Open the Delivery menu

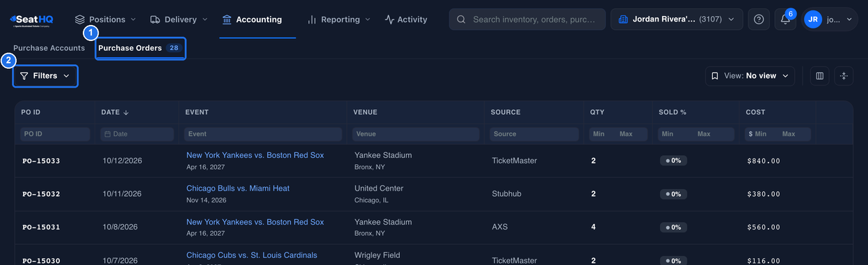(x=179, y=19)
